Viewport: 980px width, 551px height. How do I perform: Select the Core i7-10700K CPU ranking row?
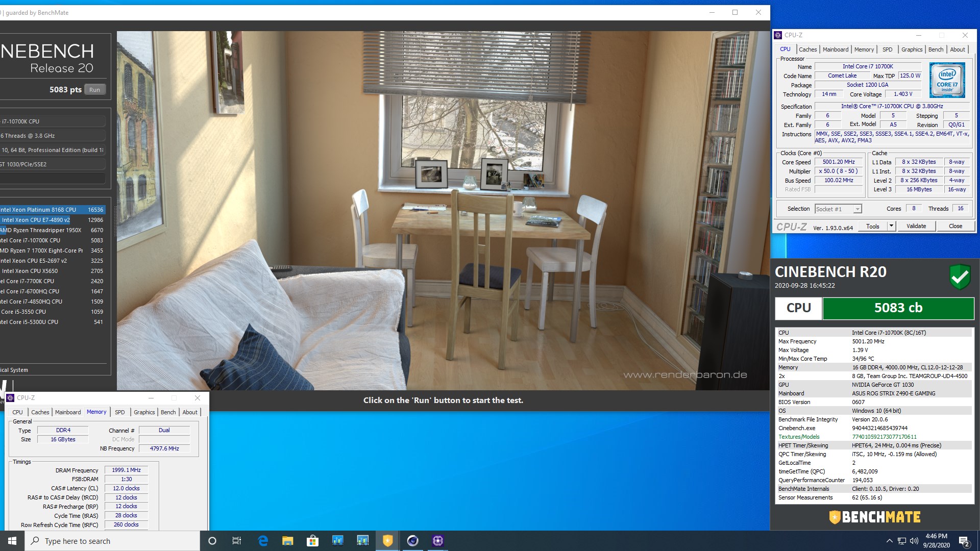(x=53, y=240)
